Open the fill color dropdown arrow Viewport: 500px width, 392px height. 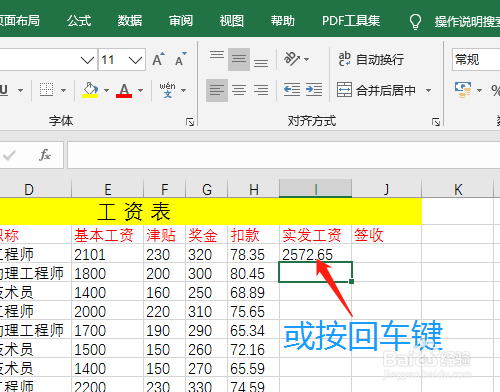(106, 90)
